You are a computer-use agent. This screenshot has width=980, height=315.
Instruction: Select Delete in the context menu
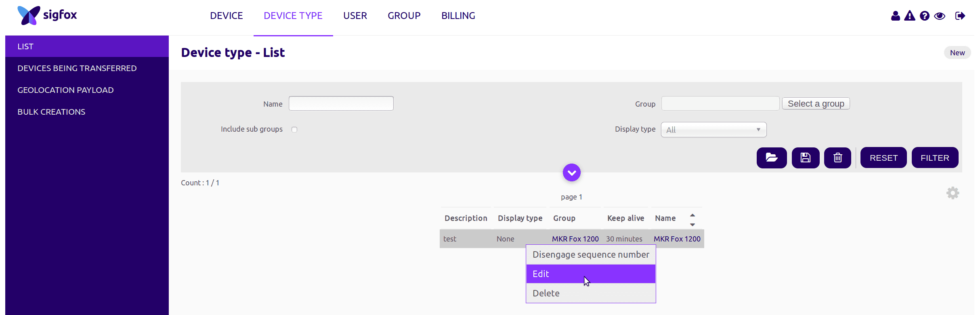pos(590,293)
